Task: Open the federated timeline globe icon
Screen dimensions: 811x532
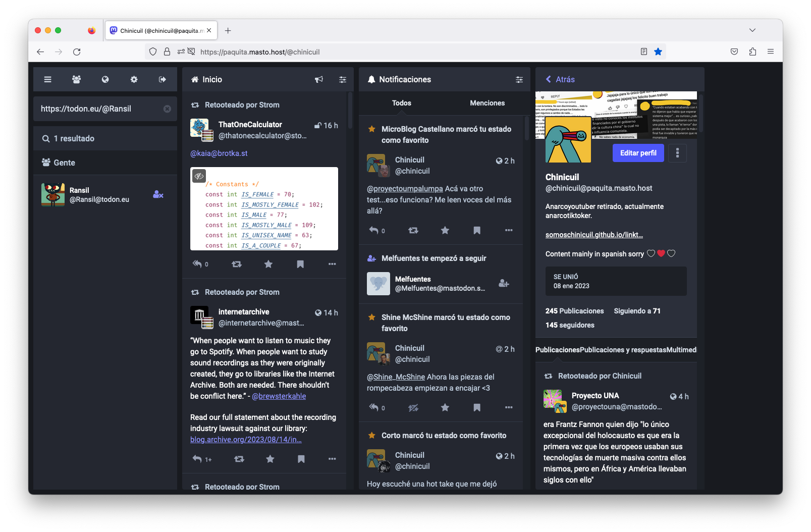Action: tap(105, 79)
